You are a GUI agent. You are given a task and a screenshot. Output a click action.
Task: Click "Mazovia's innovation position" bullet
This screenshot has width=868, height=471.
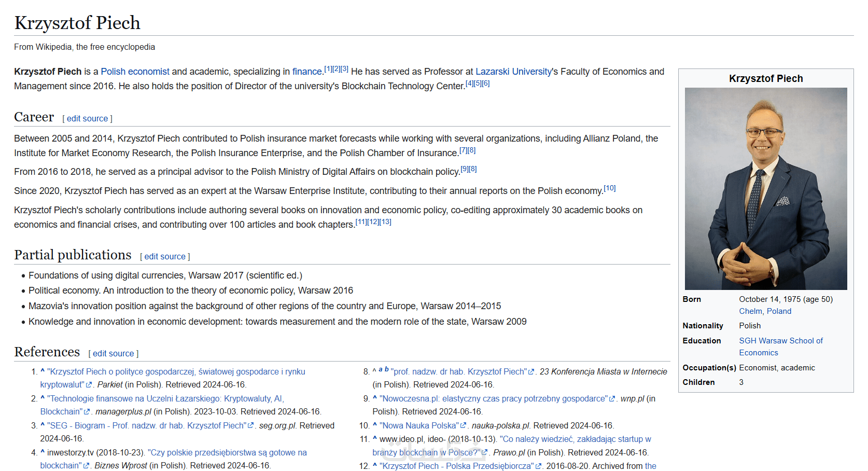pyautogui.click(x=265, y=306)
